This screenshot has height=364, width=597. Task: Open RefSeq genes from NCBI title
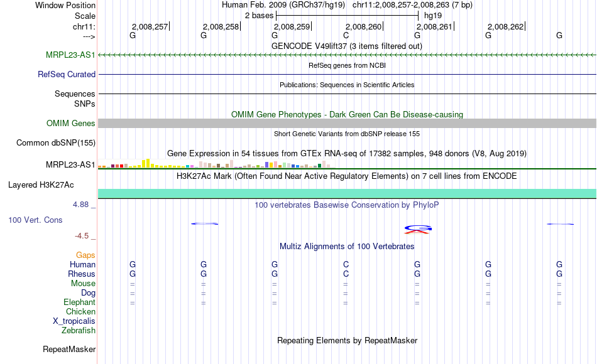[347, 65]
